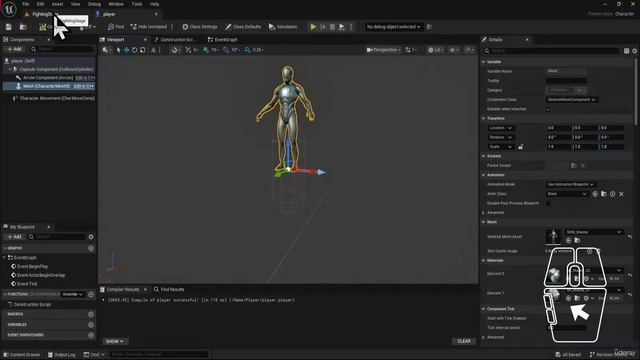Screen dimensions: 640x360
Task: Open the Content Drawer
Action: 22,355
